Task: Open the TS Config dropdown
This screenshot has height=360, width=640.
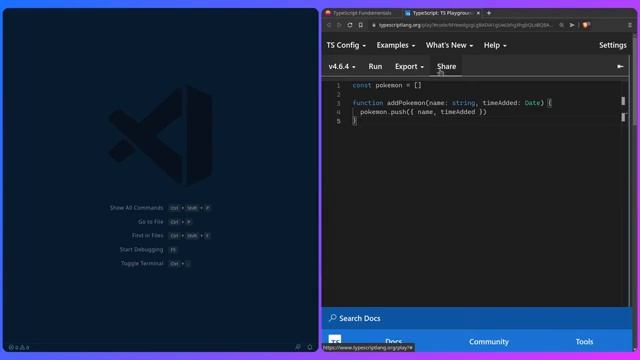Action: coord(346,45)
